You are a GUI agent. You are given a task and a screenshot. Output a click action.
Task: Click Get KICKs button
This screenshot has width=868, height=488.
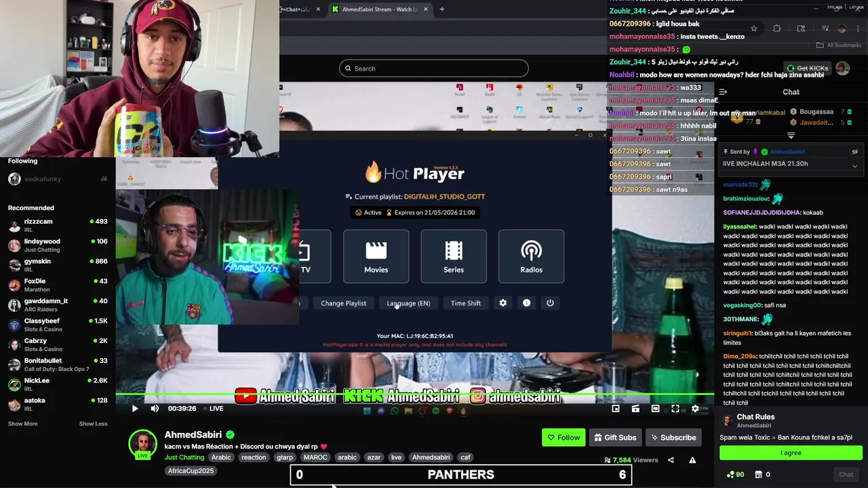click(x=807, y=68)
